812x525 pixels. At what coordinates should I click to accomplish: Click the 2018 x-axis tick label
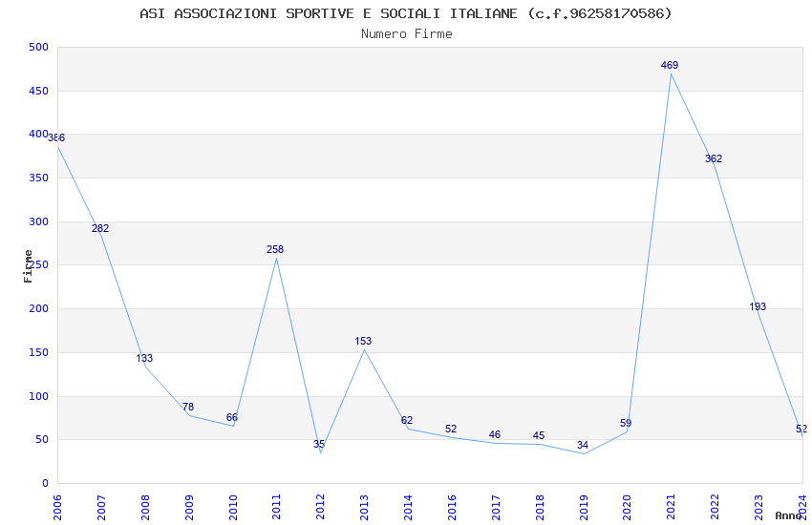540,507
